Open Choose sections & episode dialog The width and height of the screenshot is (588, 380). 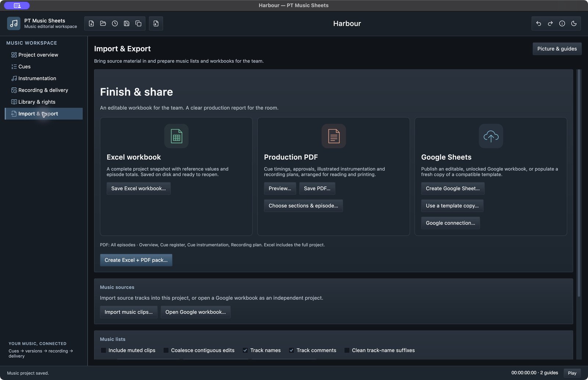304,206
